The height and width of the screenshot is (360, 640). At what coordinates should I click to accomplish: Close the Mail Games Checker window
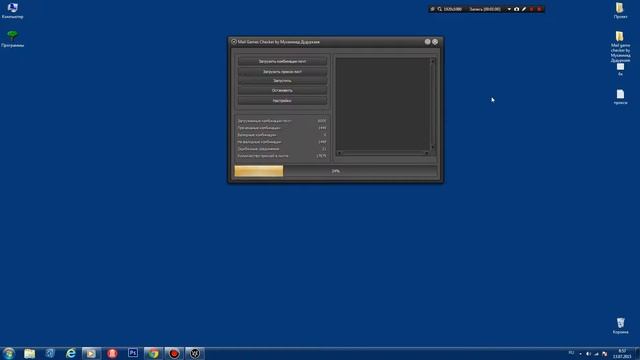[435, 42]
